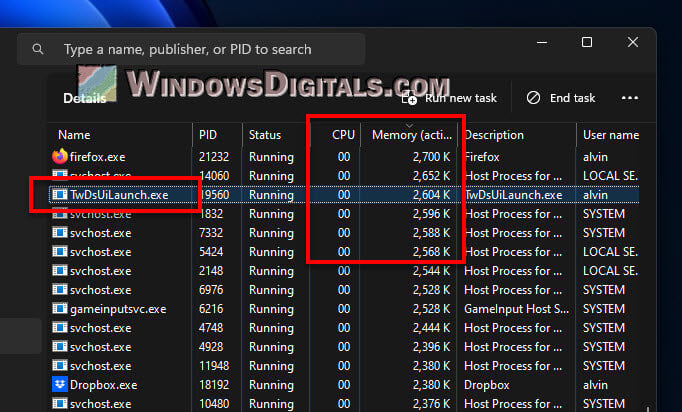Click the 2,376 K memory value

point(431,404)
